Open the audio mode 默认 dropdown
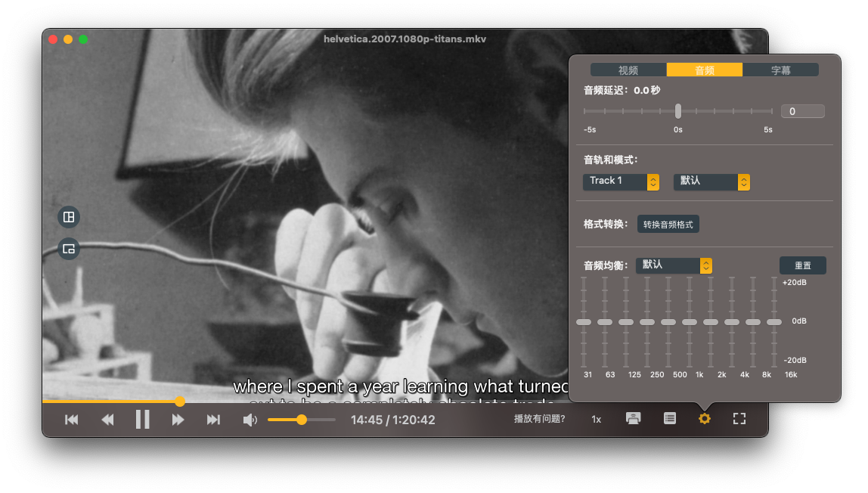This screenshot has height=493, width=868. pos(712,181)
